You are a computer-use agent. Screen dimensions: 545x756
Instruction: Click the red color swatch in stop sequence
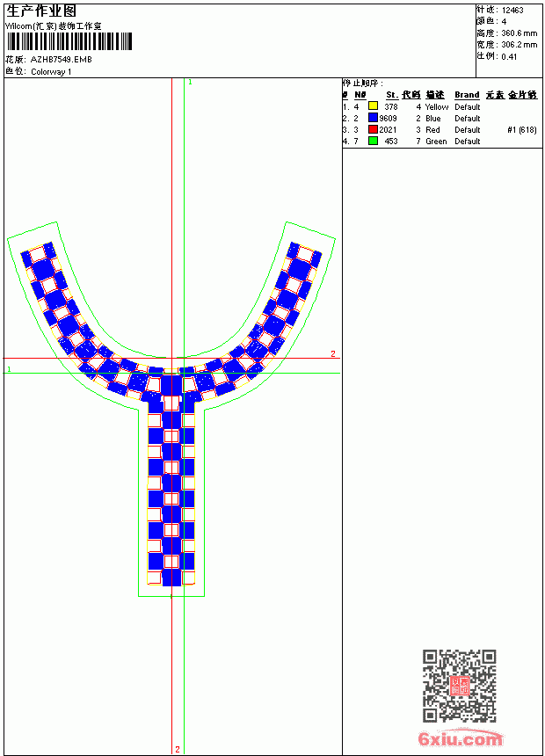tap(373, 129)
